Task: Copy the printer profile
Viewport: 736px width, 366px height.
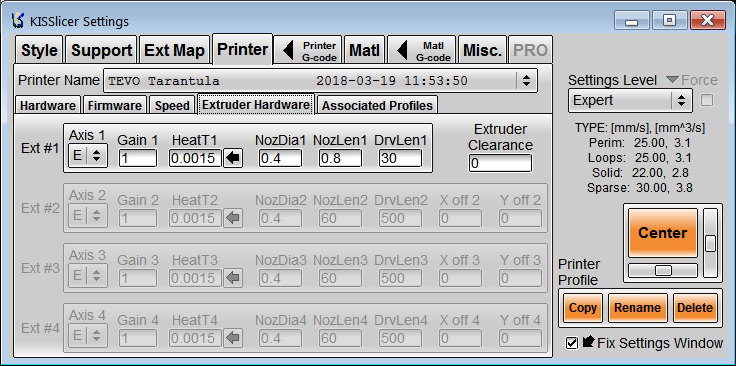Action: point(583,308)
